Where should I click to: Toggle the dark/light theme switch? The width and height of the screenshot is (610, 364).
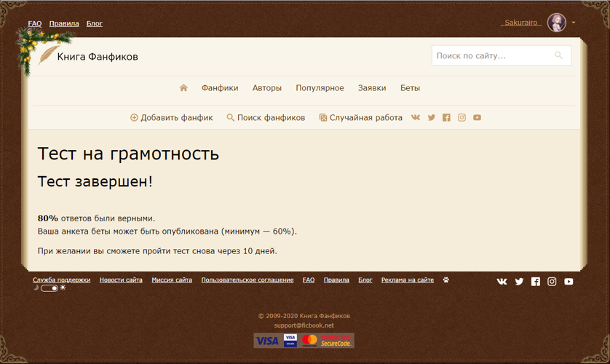tap(49, 288)
